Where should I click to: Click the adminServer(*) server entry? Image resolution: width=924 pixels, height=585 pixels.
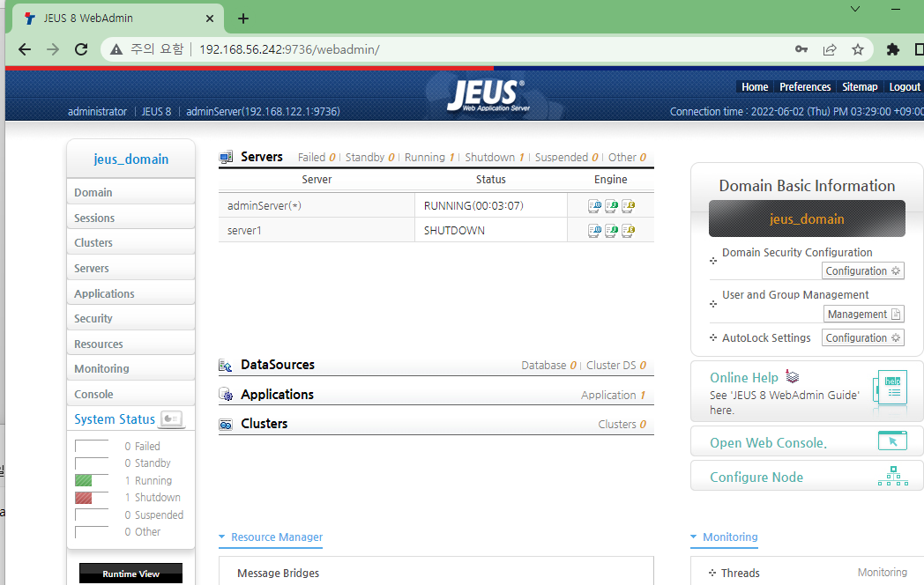click(264, 205)
